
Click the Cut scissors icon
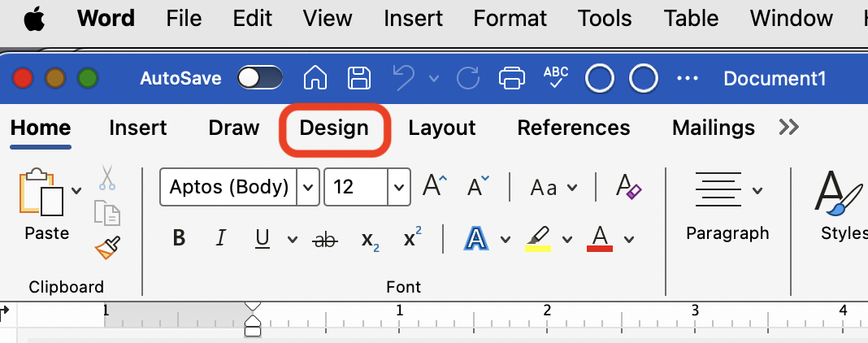(x=107, y=177)
